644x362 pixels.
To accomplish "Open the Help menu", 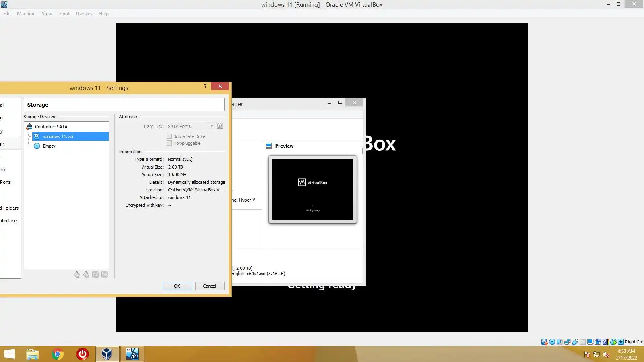I will pos(103,14).
